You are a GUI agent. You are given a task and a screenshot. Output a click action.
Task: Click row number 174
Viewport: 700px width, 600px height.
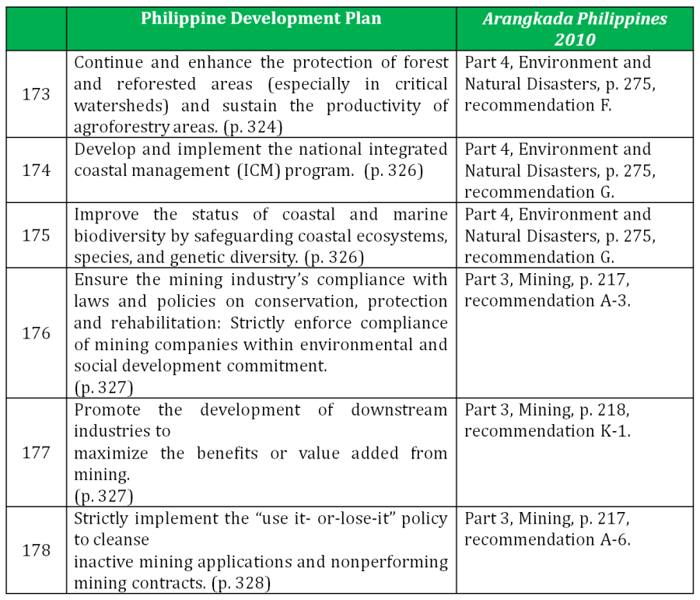click(36, 170)
